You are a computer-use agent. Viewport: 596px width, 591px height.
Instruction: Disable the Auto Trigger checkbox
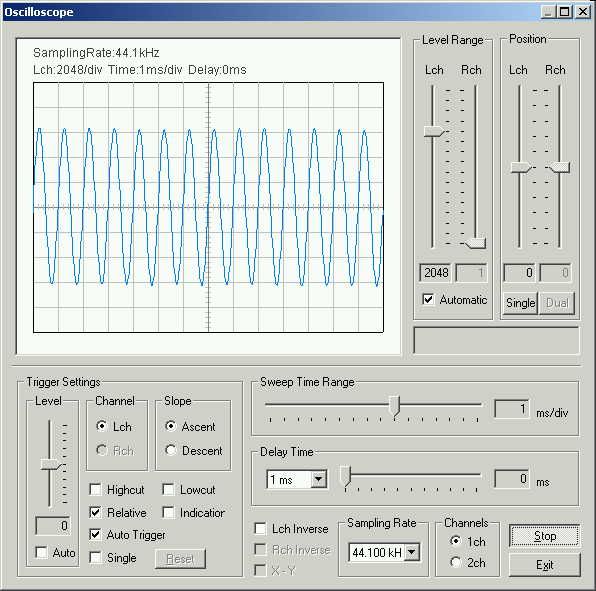[x=95, y=535]
